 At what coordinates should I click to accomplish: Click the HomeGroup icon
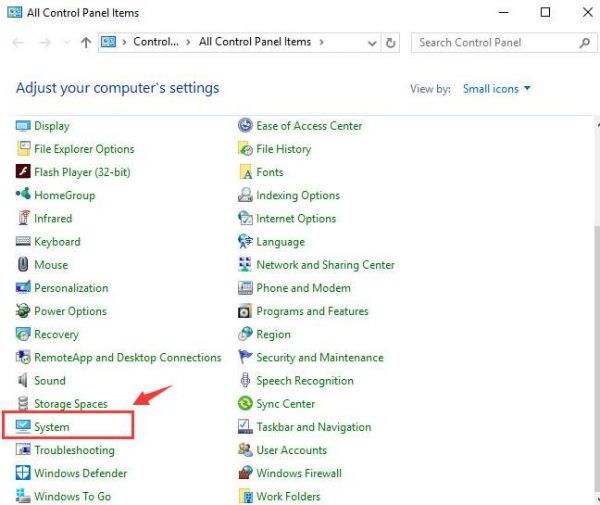[x=24, y=195]
